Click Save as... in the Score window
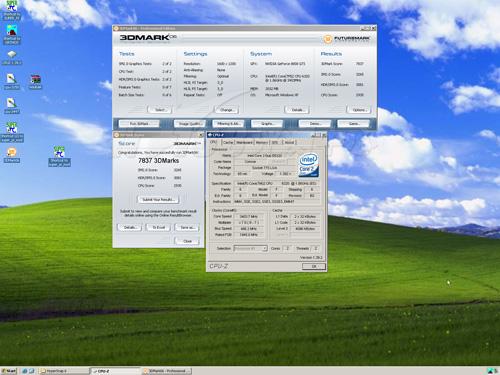 coord(187,227)
